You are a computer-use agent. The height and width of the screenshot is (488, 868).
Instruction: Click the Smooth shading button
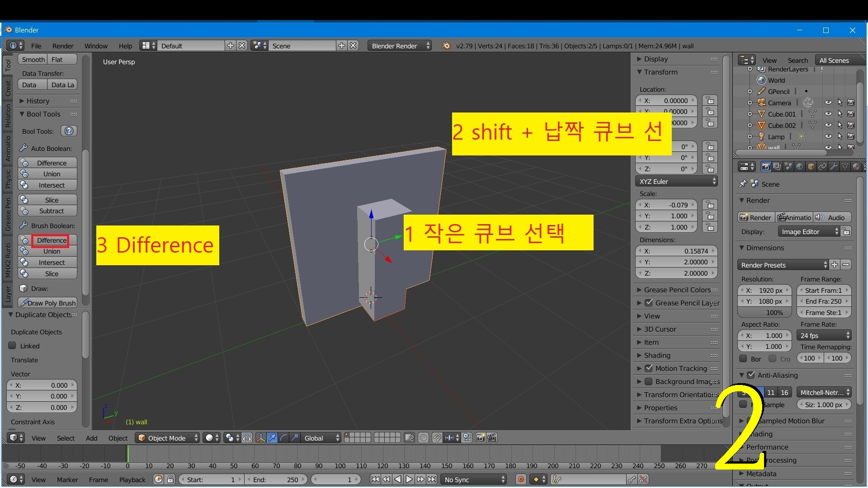(33, 59)
